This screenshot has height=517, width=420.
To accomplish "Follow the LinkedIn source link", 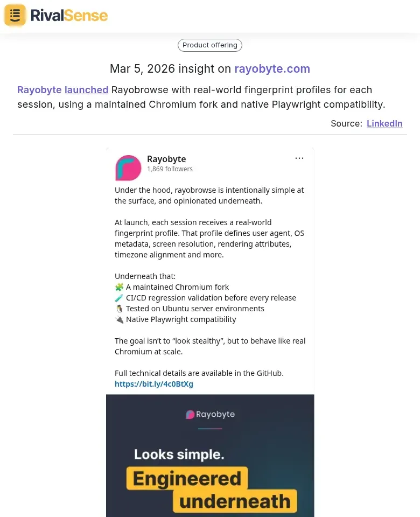I will coord(384,123).
